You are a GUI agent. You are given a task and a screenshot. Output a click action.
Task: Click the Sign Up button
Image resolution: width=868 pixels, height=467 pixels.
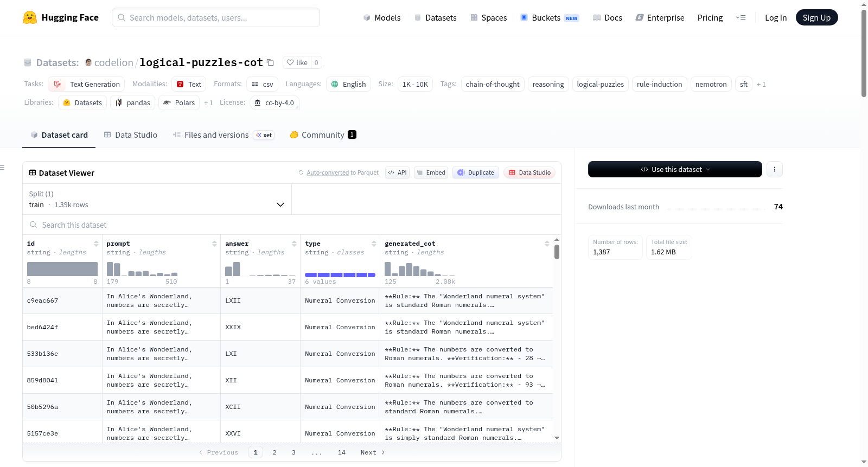[816, 17]
